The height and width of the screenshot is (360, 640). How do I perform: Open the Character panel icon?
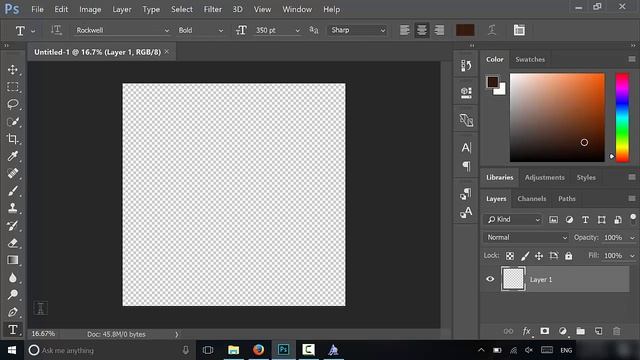[x=466, y=147]
